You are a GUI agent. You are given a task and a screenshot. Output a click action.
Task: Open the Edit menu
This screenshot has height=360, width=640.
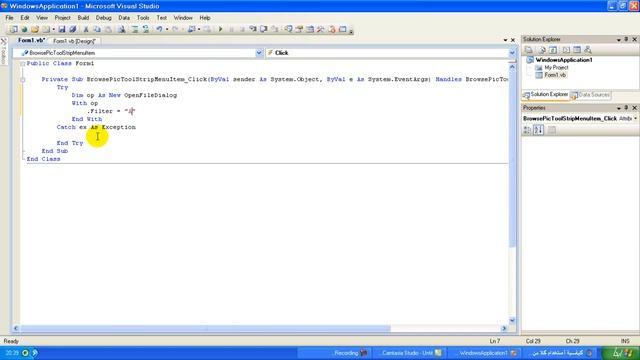[x=25, y=18]
